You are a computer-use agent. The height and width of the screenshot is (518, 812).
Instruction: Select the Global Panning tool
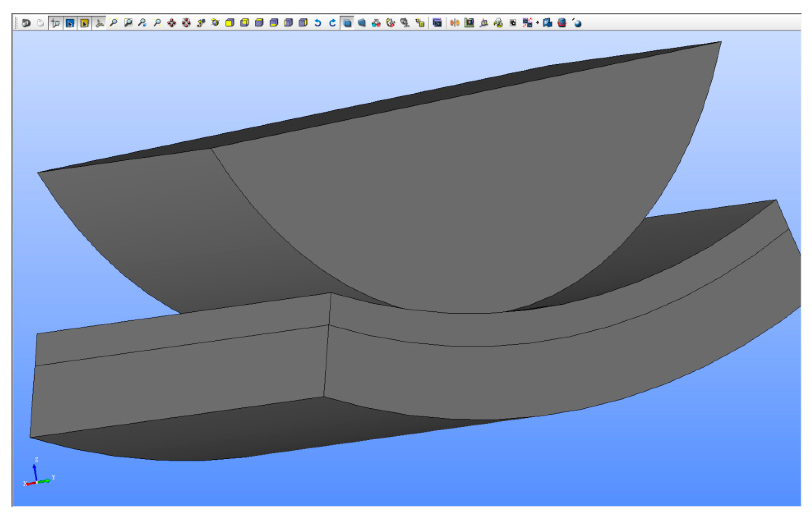pyautogui.click(x=186, y=23)
